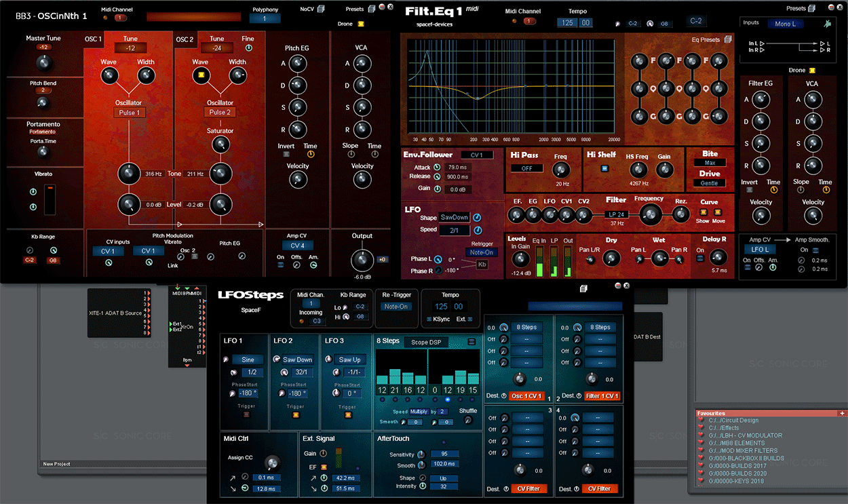
Task: Toggle the EF switch in Ext. Signal
Action: point(324,467)
